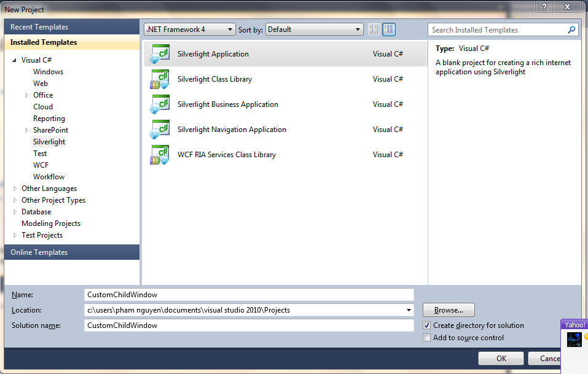Open the .NET Framework 4 dropdown
This screenshot has height=374, width=588.
click(190, 29)
